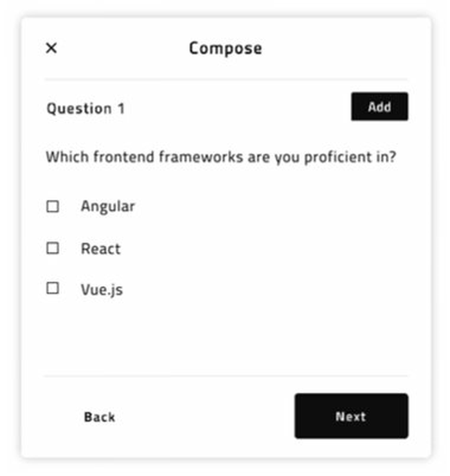Add a new question using Add
The width and height of the screenshot is (450, 476).
coord(379,107)
